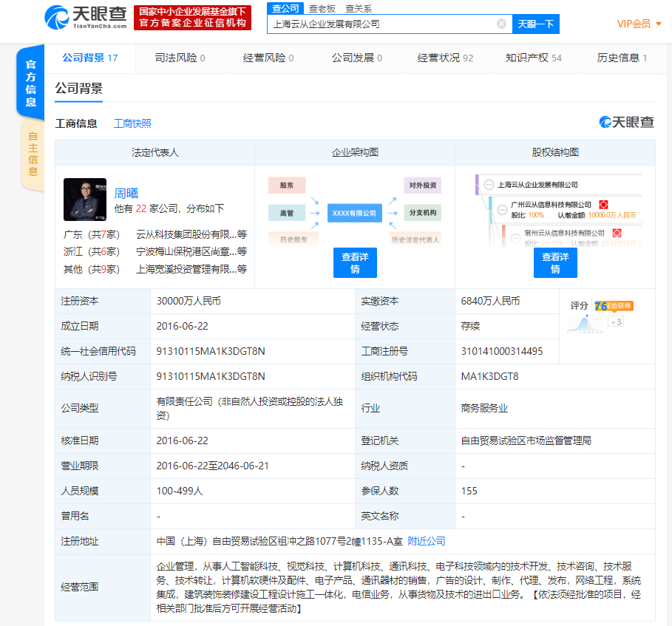Viewport: 672px width, 626px height.
Task: Click organization code MA1K3DGT8
Action: click(489, 377)
